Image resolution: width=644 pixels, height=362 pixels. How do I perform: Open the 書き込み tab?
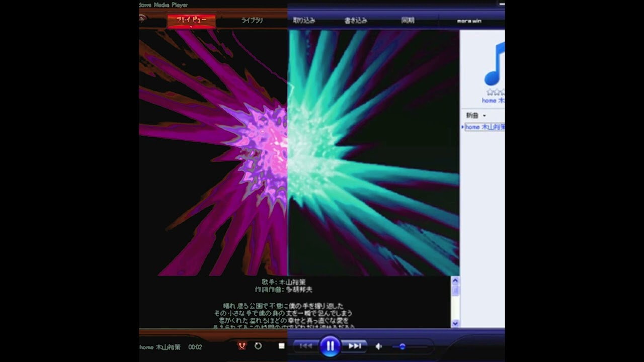pos(356,21)
